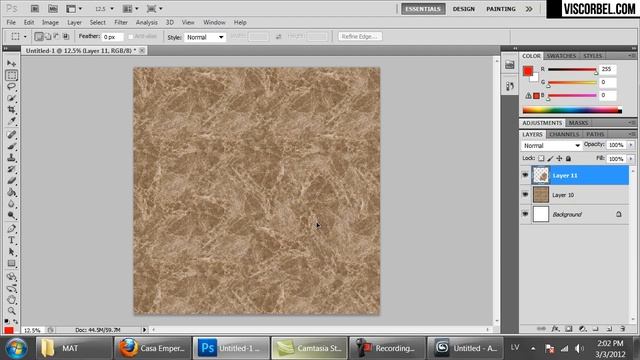Switch to the Swatches tab
The image size is (640, 360).
click(x=561, y=56)
